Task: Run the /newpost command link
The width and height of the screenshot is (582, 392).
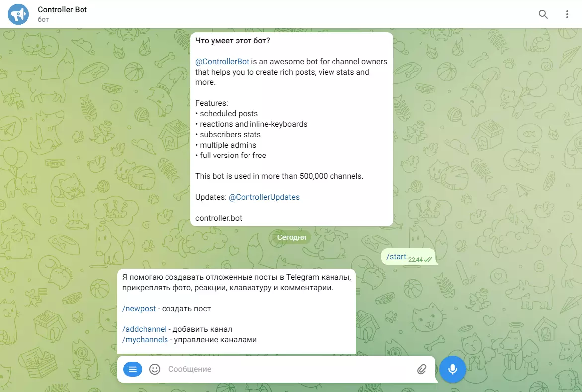Action: point(139,309)
